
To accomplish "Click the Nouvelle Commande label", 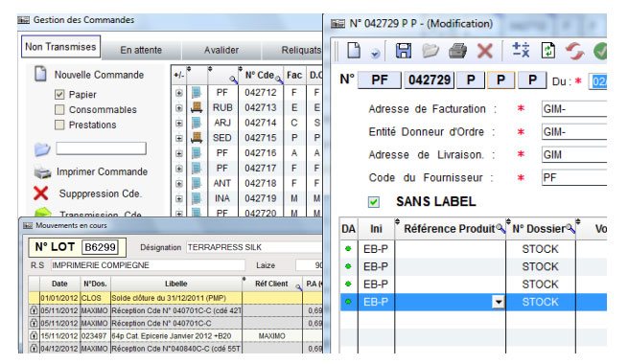I will pos(99,75).
